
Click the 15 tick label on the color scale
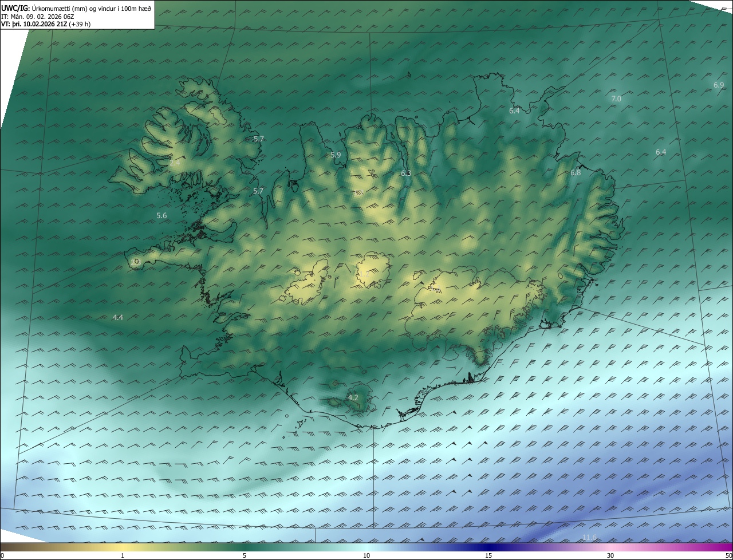(488, 555)
